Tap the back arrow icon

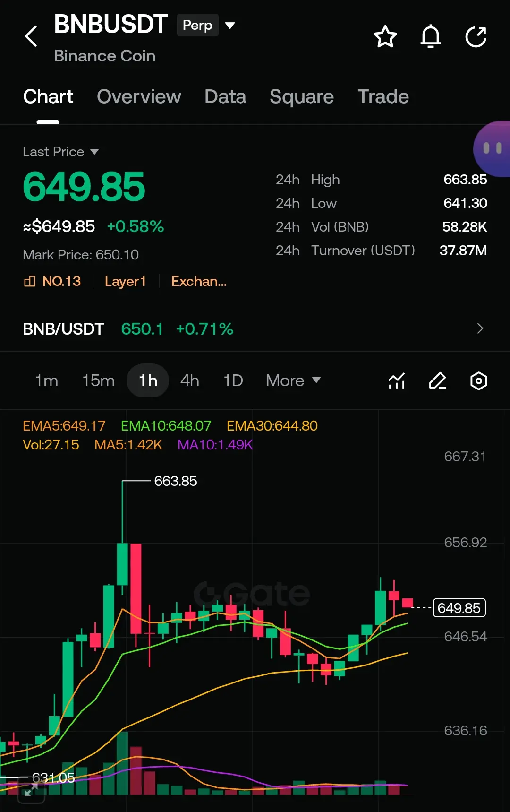(31, 36)
